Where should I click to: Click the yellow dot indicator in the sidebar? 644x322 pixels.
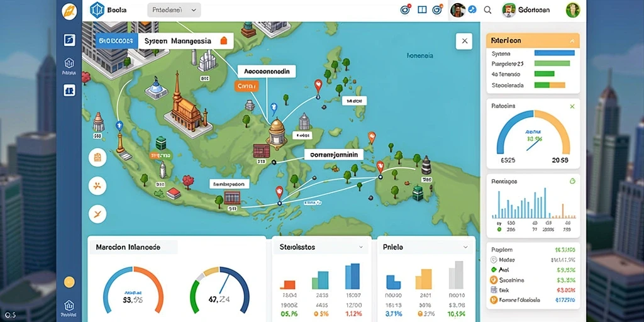69,282
